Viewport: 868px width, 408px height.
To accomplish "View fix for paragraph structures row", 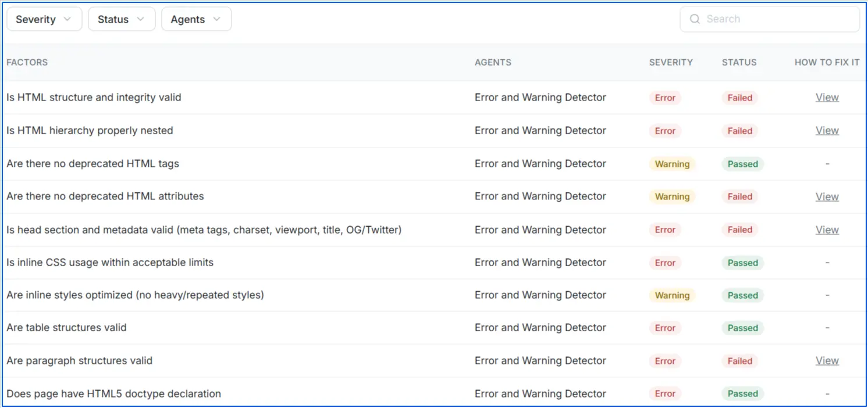I will coord(827,360).
